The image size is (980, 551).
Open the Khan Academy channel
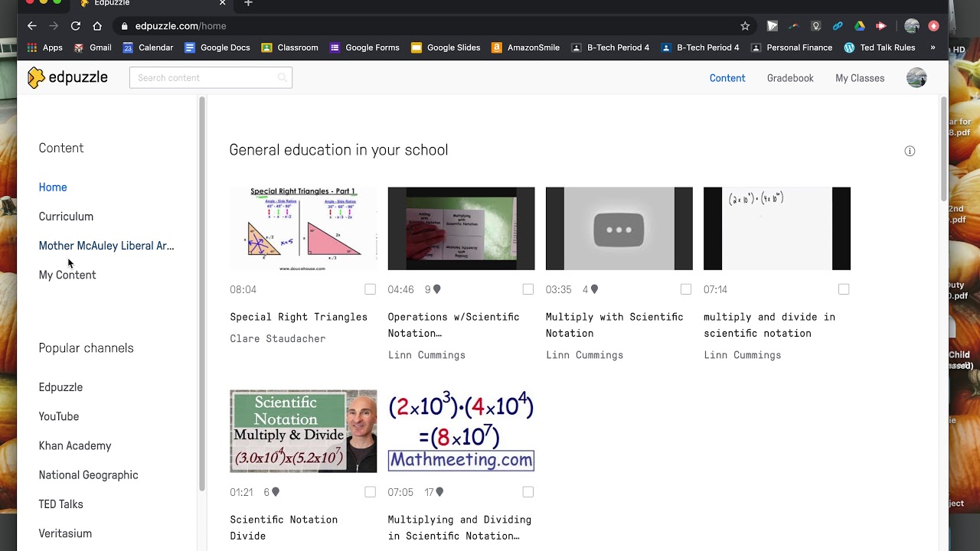point(75,445)
